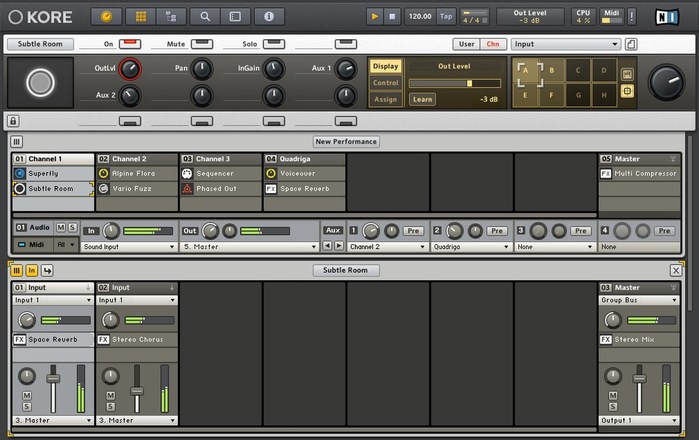Viewport: 699px width, 440px height.
Task: Solo the 02 Input channel strip
Action: coord(111,407)
